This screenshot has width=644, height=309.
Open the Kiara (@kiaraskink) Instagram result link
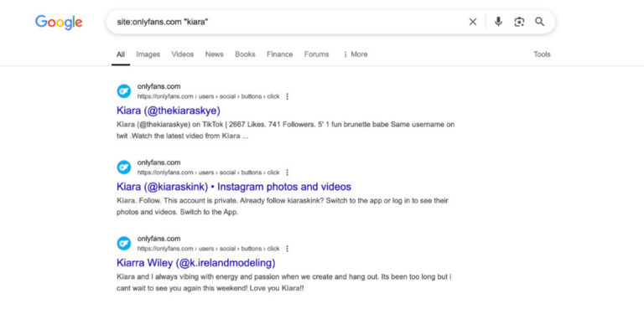tap(234, 187)
